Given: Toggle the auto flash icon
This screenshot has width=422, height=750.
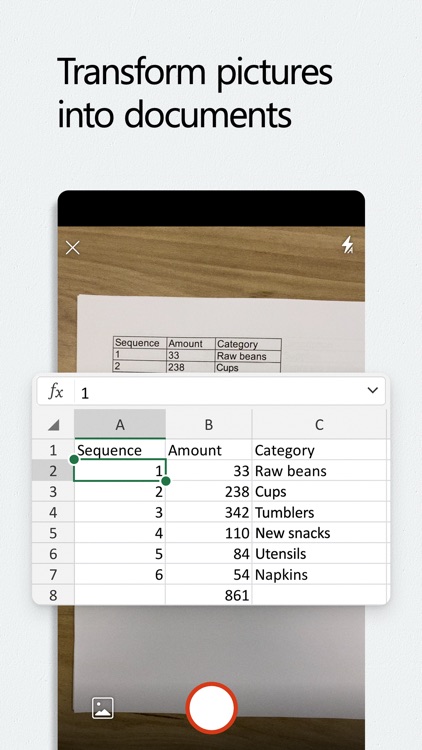Looking at the screenshot, I should 347,244.
